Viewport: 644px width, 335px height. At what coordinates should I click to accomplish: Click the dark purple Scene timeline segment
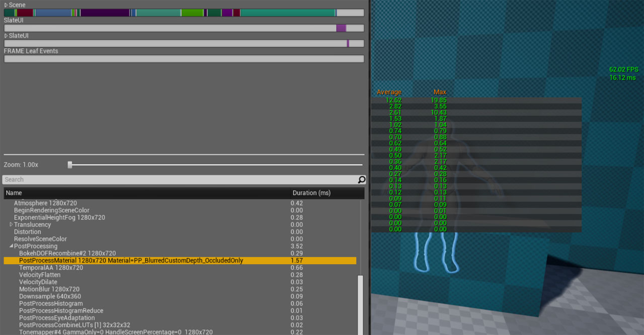105,13
